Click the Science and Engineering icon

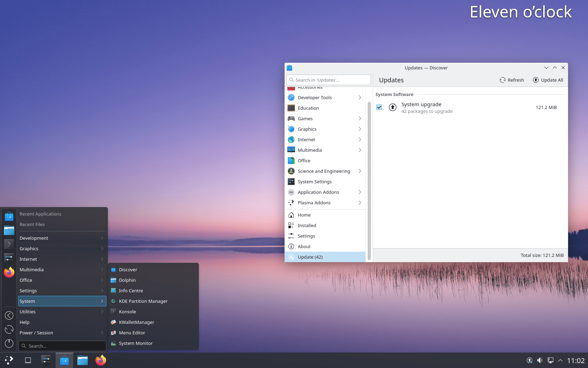click(291, 171)
